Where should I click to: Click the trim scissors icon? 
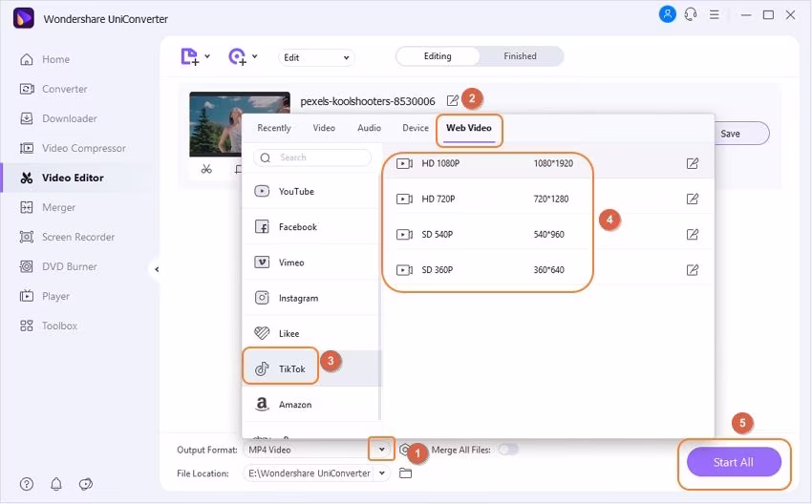click(x=206, y=169)
